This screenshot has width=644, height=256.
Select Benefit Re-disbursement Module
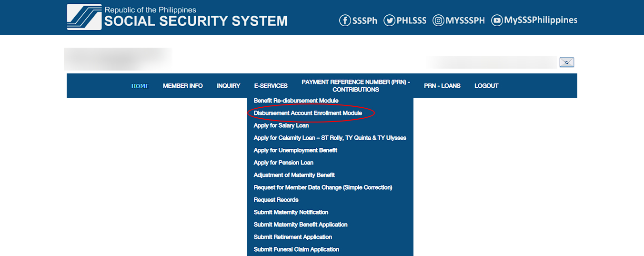[x=296, y=101]
